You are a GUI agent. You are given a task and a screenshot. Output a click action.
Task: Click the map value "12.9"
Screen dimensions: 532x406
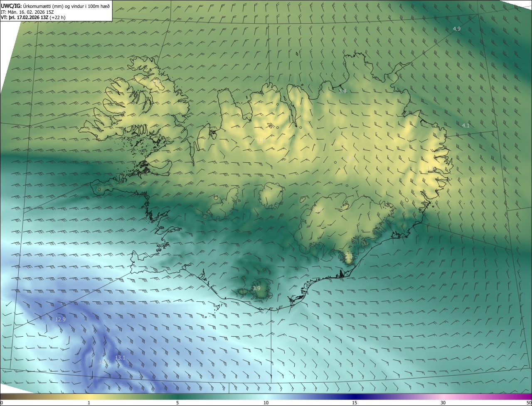click(x=60, y=319)
